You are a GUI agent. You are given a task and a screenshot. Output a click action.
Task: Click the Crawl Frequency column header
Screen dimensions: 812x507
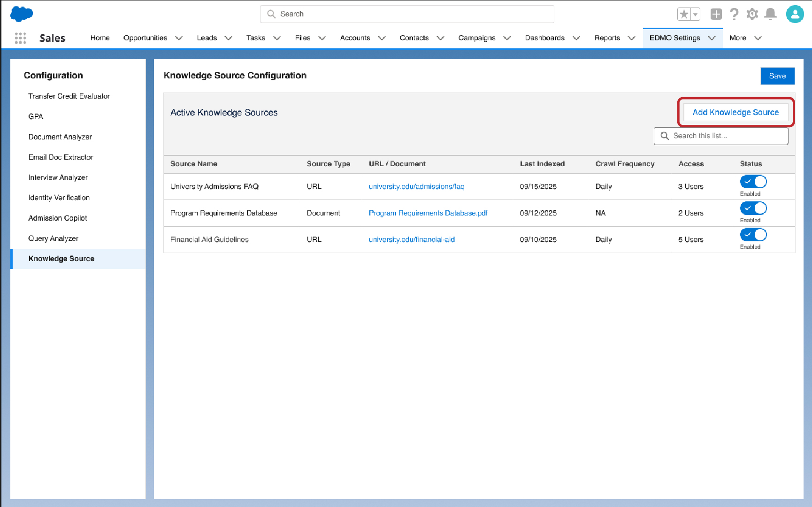[625, 164]
